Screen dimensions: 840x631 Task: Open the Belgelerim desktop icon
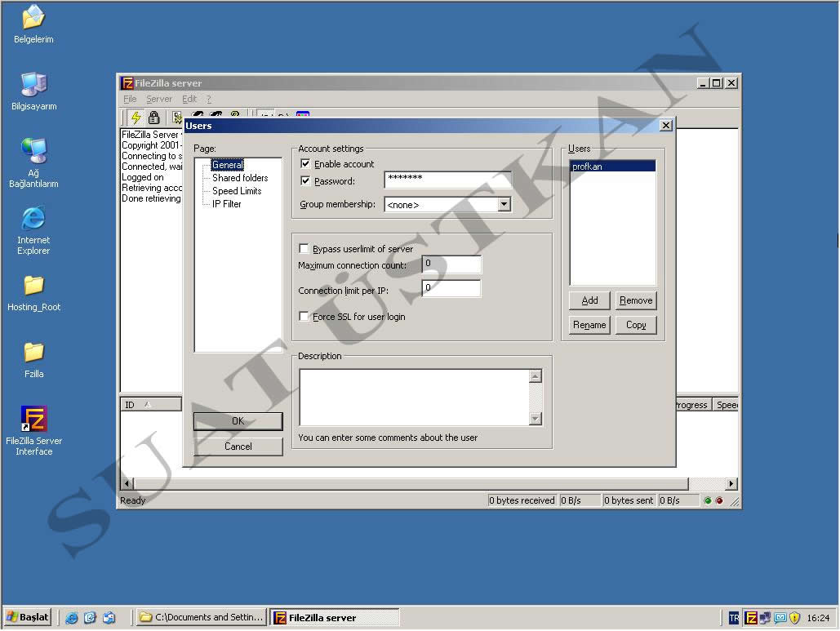click(x=33, y=24)
